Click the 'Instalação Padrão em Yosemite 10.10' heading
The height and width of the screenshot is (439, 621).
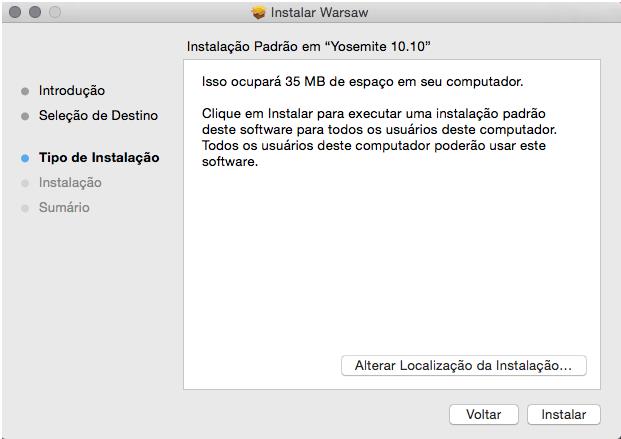coord(308,47)
